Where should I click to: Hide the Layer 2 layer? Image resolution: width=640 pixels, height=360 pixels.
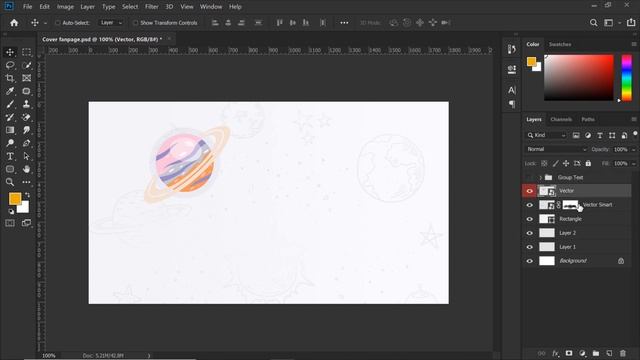pos(530,233)
